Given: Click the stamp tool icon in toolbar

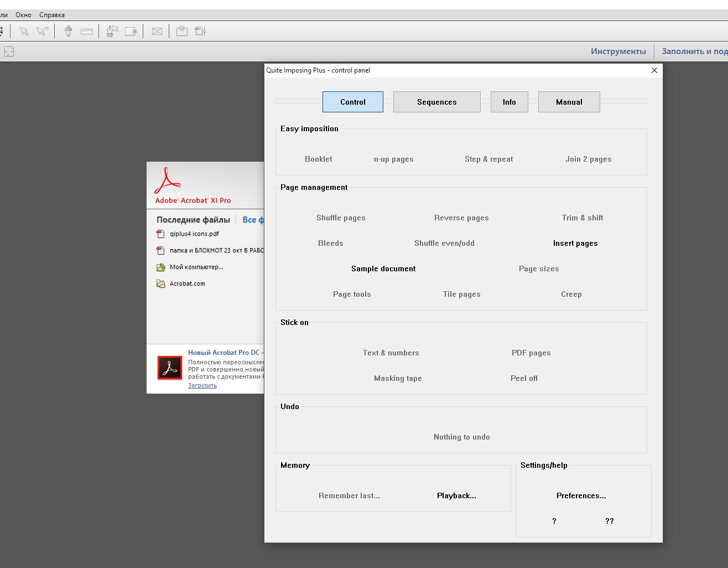Looking at the screenshot, I should pos(68,31).
